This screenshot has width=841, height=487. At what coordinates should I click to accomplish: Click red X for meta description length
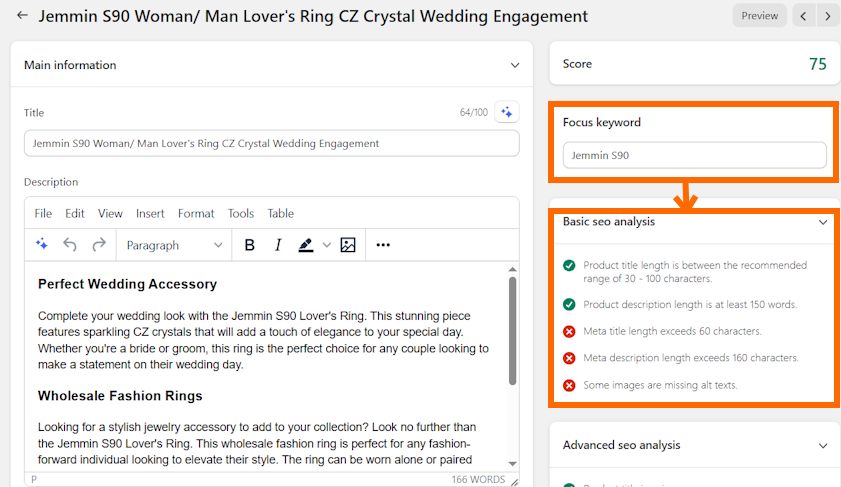pos(569,358)
